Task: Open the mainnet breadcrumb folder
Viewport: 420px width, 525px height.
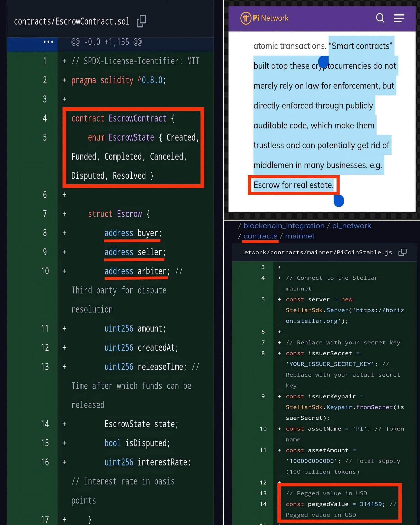Action: pos(300,236)
